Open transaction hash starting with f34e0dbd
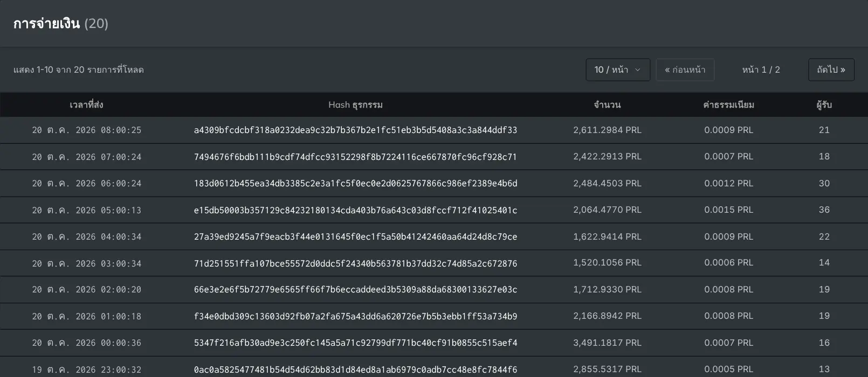 (356, 316)
